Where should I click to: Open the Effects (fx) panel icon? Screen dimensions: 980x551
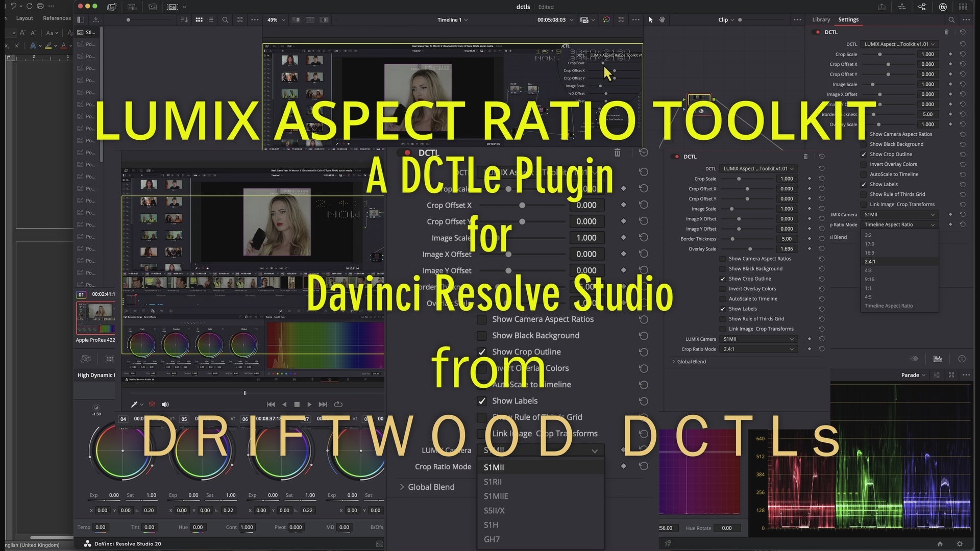pos(943,7)
